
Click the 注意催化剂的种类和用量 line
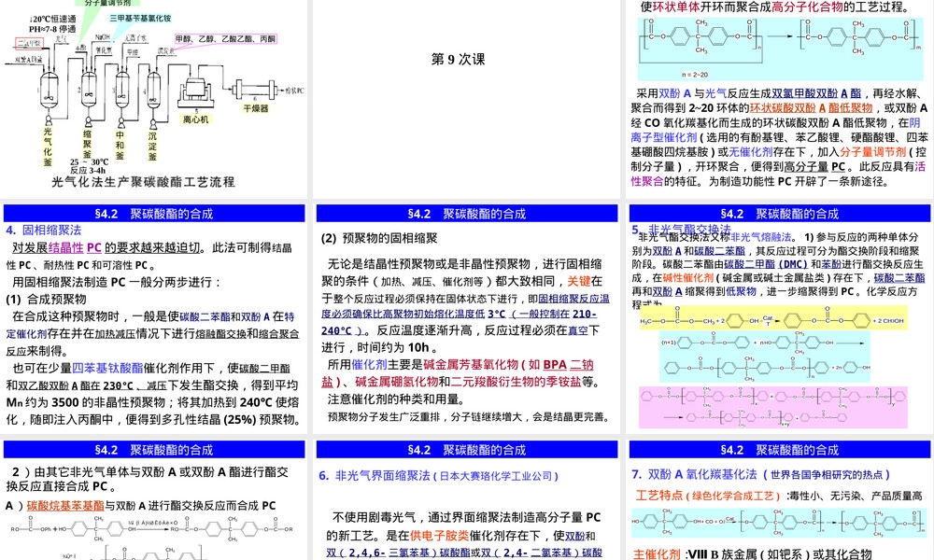(x=395, y=399)
